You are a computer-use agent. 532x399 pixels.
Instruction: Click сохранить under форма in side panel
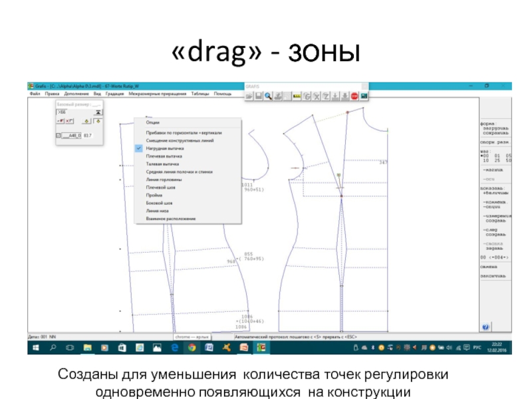pyautogui.click(x=496, y=134)
